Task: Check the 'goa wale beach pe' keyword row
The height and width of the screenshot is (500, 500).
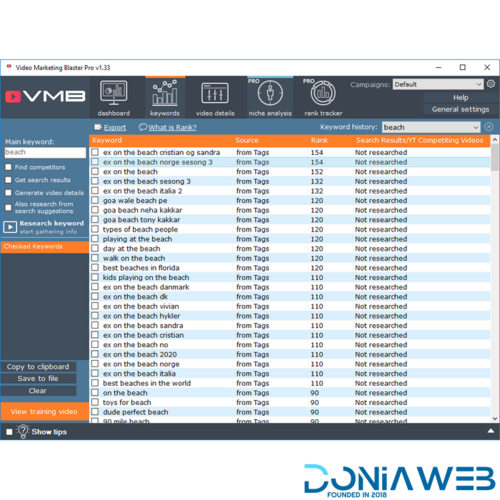Action: pos(95,200)
